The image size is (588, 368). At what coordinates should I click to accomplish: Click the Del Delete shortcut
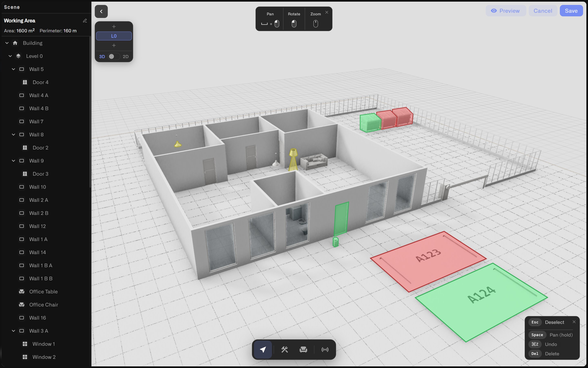click(544, 354)
